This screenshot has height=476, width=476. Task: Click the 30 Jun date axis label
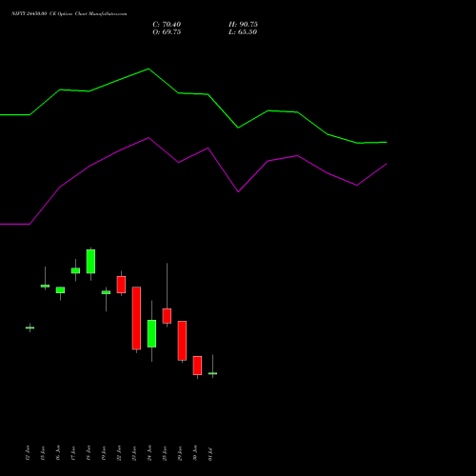coord(195,453)
